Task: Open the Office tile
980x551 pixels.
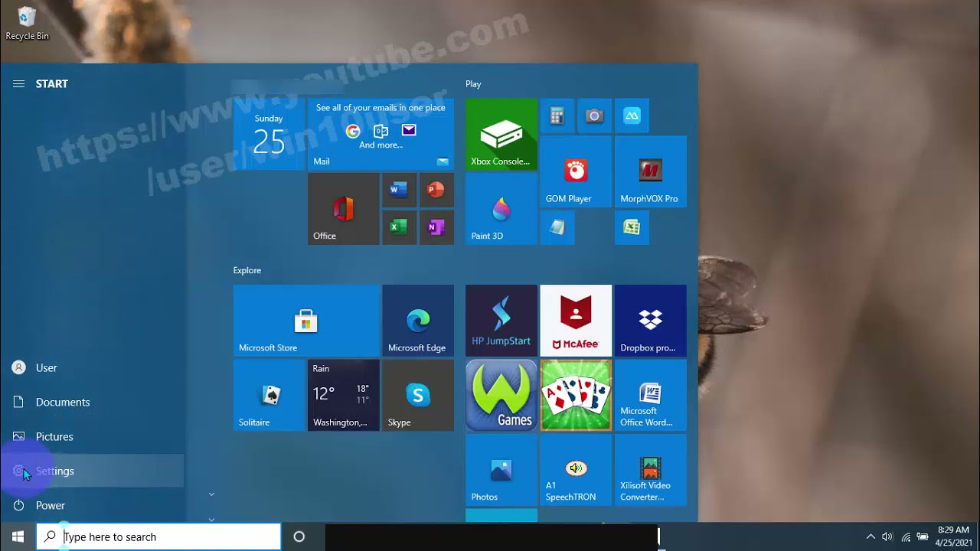Action: pos(344,209)
